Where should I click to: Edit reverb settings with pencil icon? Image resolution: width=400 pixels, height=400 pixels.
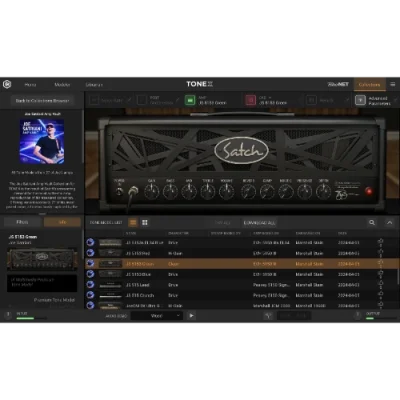coord(347,100)
